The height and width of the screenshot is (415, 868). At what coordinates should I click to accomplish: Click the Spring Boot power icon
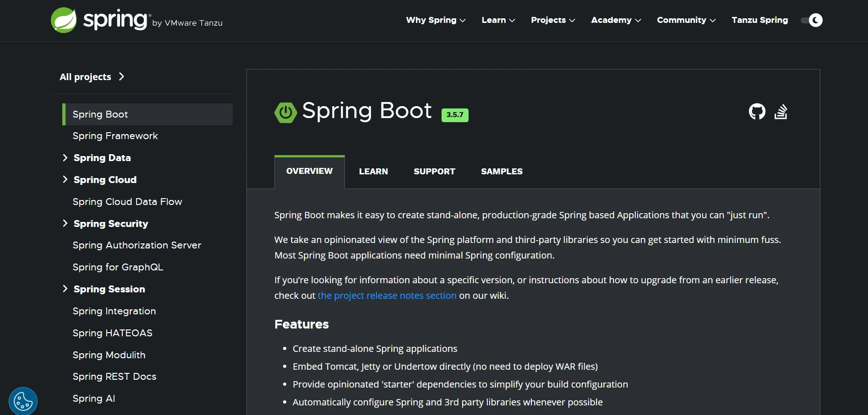point(285,112)
